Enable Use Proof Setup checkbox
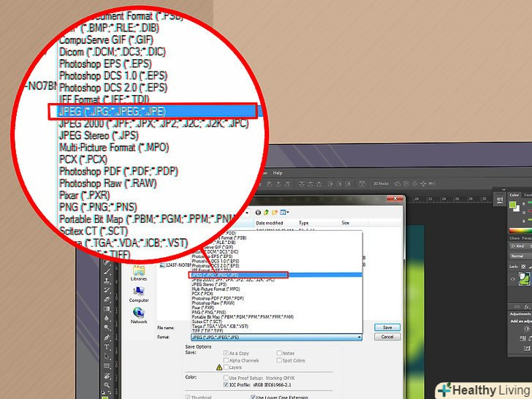Screen dimensions: 532x399 [226, 378]
